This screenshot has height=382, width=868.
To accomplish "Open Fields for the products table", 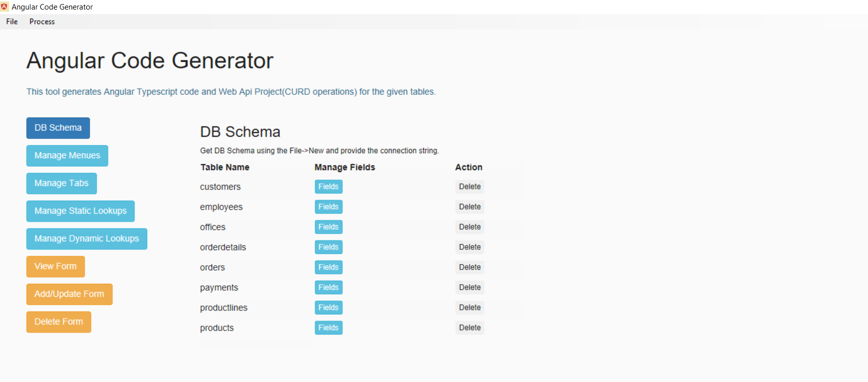I will pos(328,328).
